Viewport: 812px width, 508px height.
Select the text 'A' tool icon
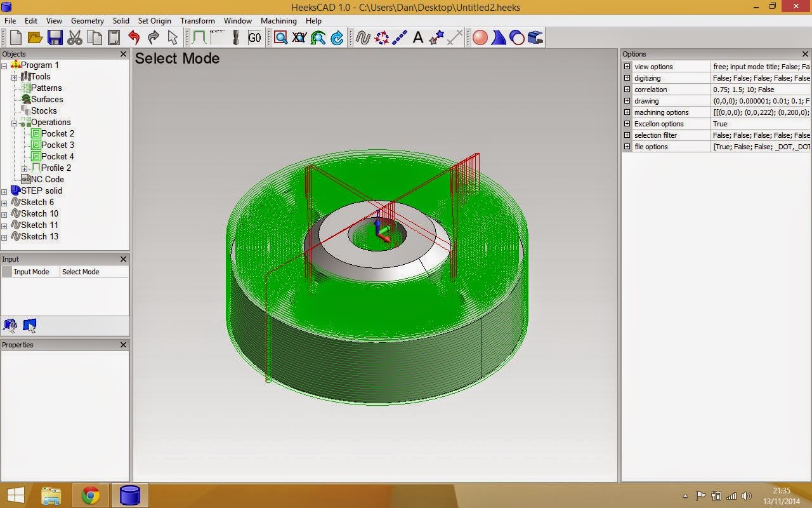(418, 38)
